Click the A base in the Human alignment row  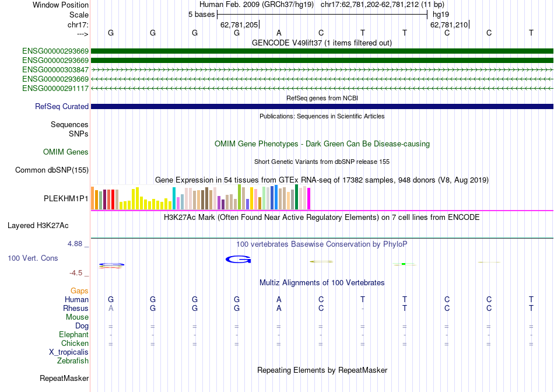point(279,299)
